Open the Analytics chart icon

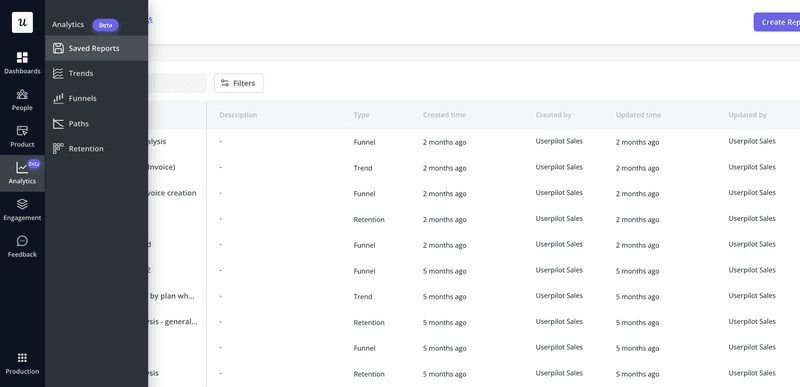pyautogui.click(x=22, y=167)
